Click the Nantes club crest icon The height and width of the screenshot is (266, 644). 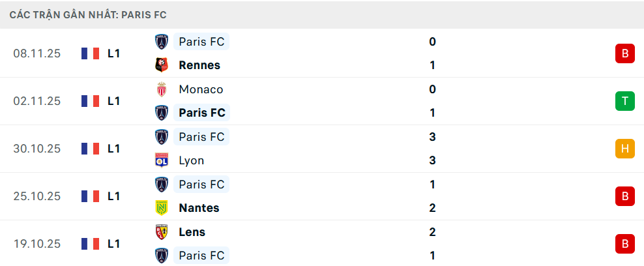(161, 208)
